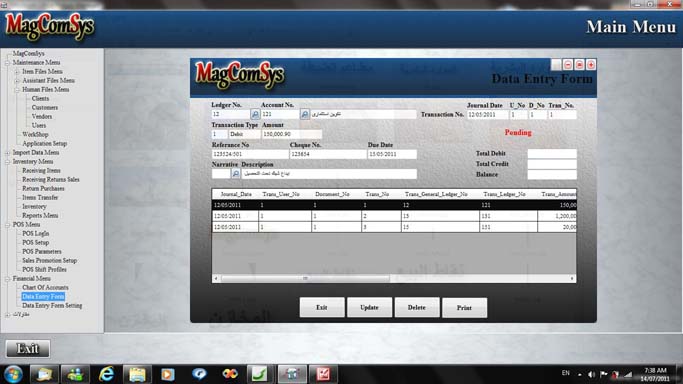The width and height of the screenshot is (683, 384).
Task: Click the Delete button
Action: point(417,307)
